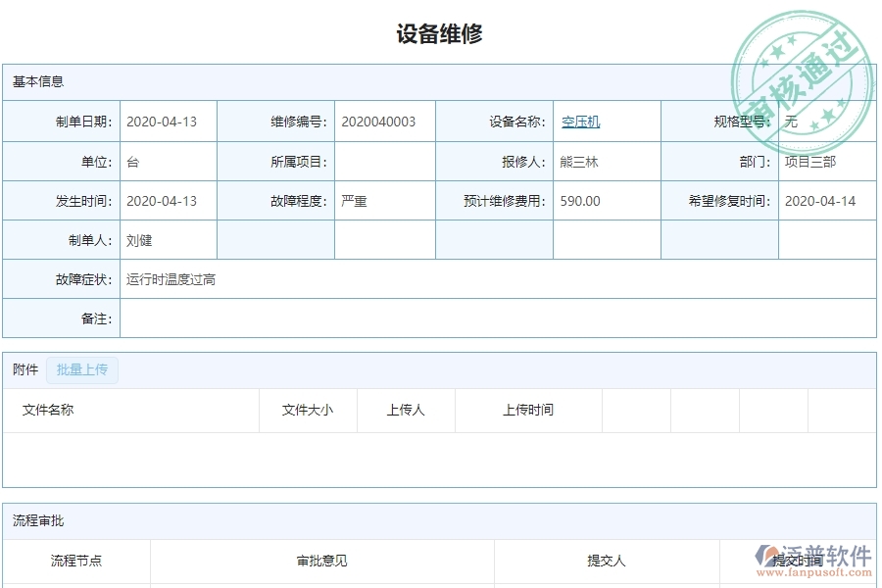
Task: Open the 流程审批 approval section
Action: (x=30, y=520)
